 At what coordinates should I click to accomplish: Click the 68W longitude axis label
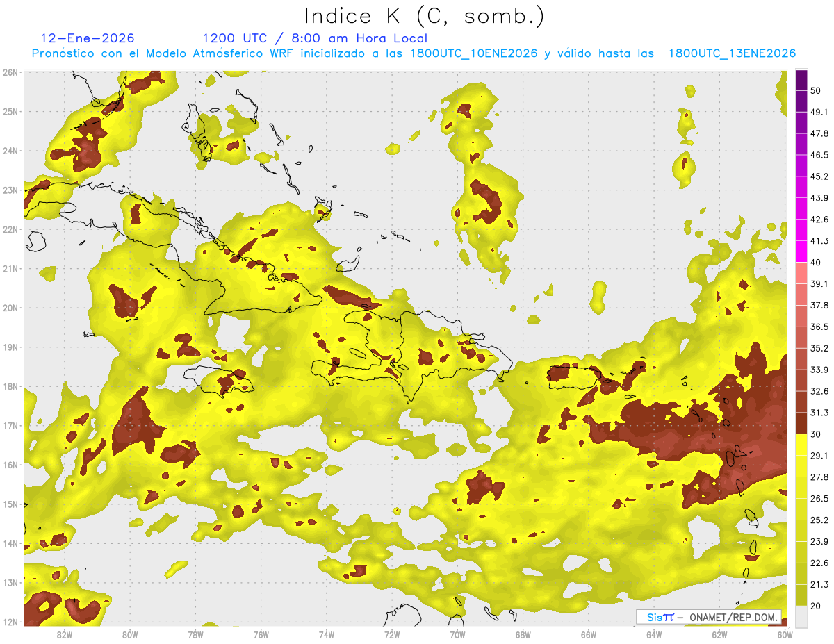click(x=523, y=634)
